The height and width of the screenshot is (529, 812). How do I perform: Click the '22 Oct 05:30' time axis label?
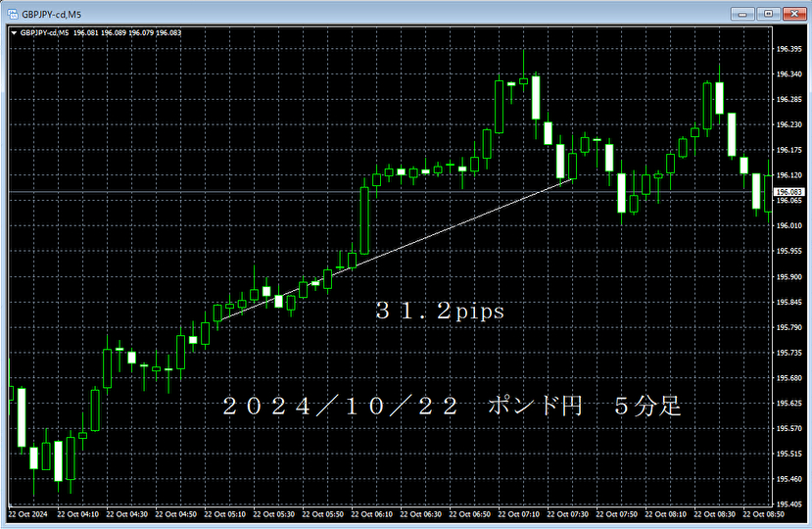tap(273, 514)
